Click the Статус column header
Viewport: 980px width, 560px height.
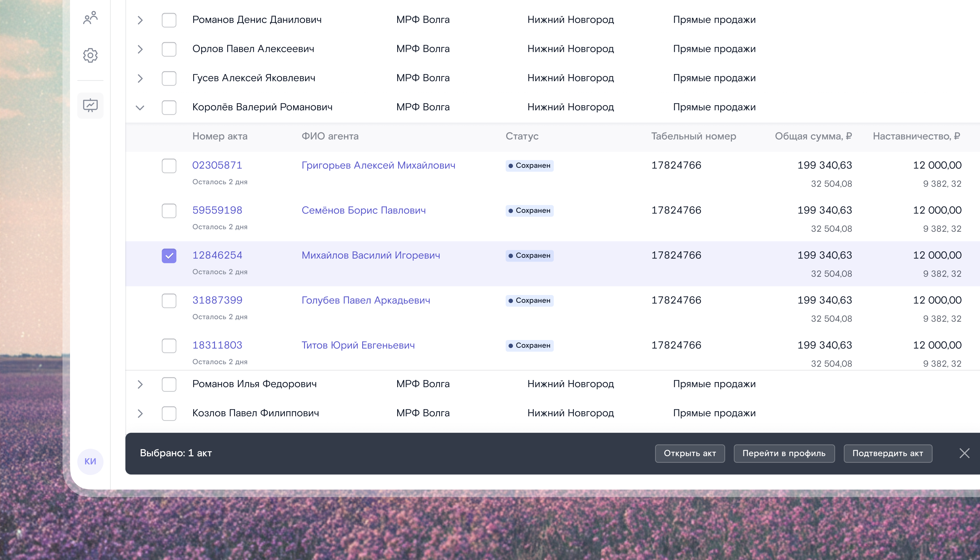[522, 136]
